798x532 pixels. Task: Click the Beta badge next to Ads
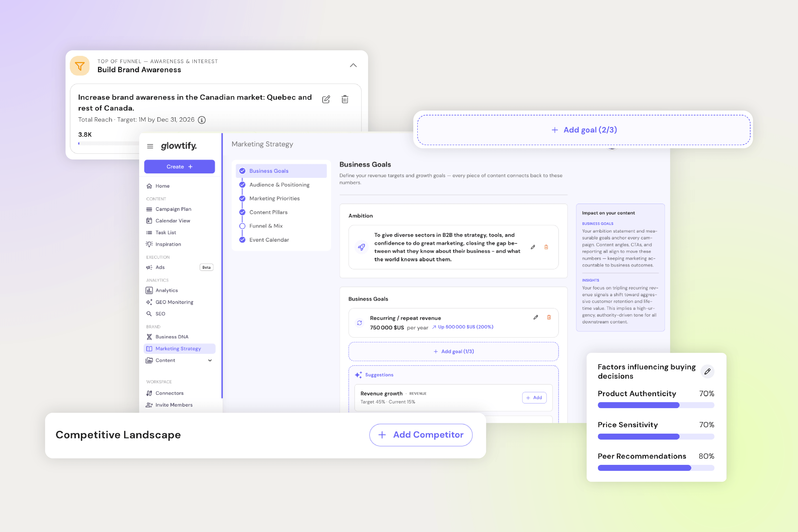[206, 267]
